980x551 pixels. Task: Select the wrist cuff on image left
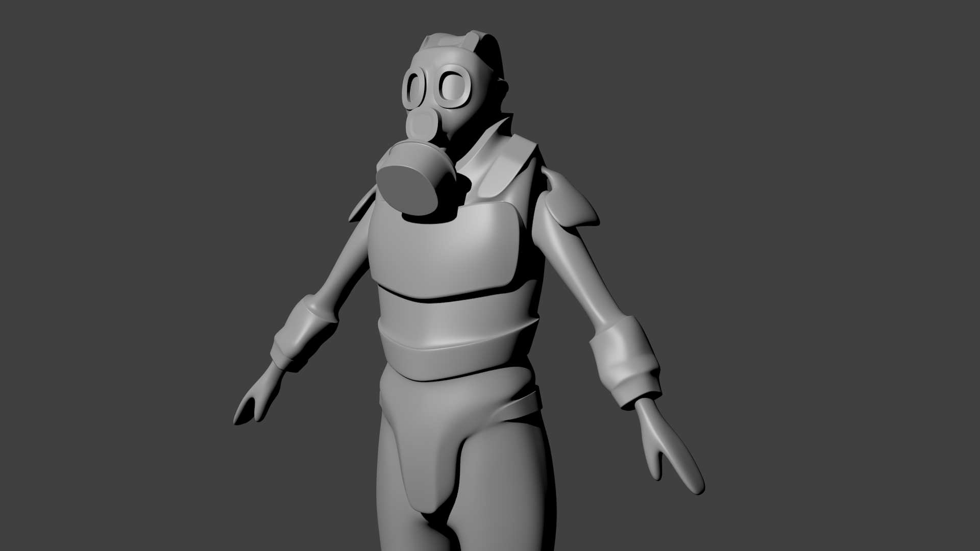pyautogui.click(x=302, y=329)
